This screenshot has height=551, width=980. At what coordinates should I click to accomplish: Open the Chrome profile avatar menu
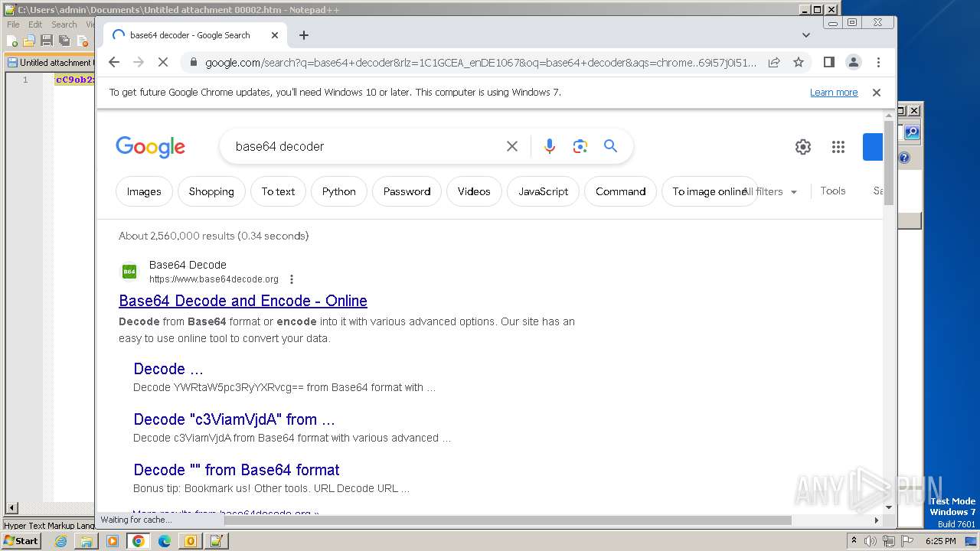coord(853,62)
